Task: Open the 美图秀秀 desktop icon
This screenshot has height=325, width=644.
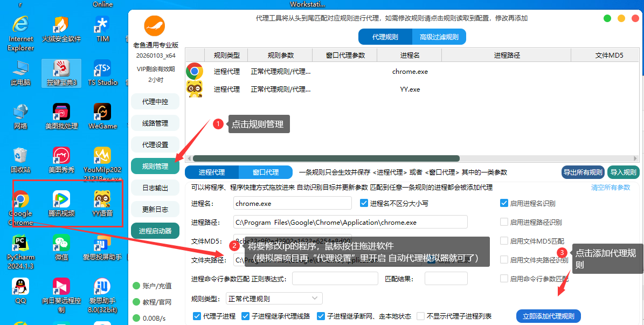Action: click(x=61, y=160)
